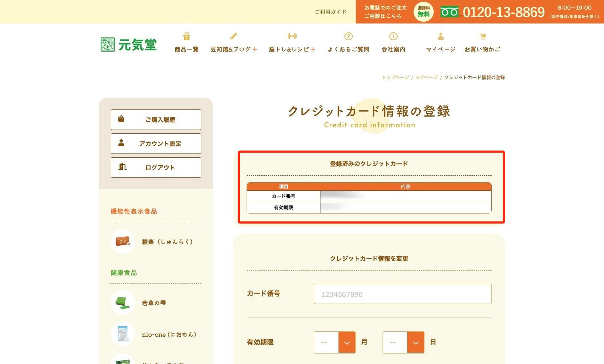Click the 若草の雫 product thumbnail
The height and width of the screenshot is (364, 604).
click(122, 303)
